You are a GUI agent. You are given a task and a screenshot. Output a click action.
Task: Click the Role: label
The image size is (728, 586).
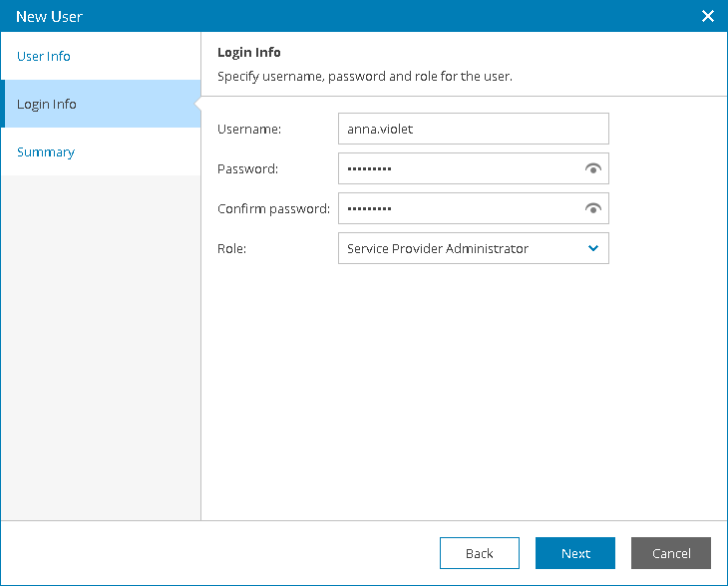click(x=231, y=249)
